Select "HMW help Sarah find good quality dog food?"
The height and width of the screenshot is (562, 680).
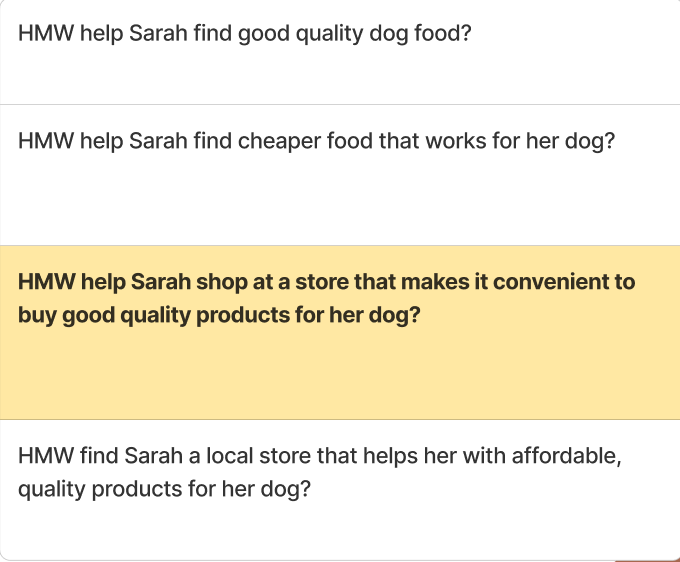(x=340, y=52)
